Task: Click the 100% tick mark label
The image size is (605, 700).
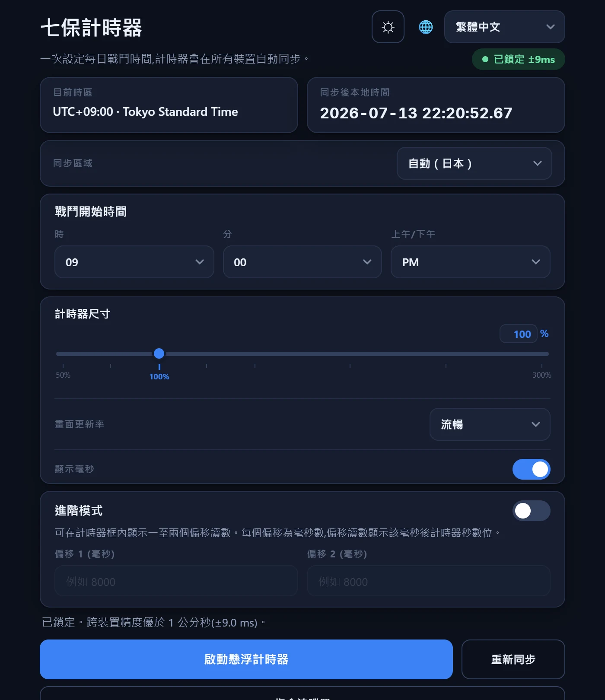Action: 159,377
